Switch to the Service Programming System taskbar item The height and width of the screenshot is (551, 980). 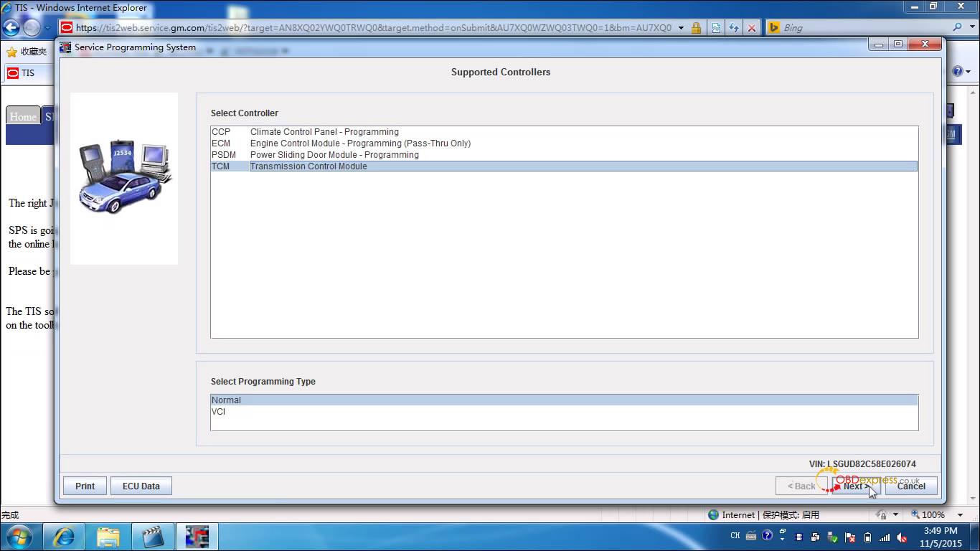[197, 537]
